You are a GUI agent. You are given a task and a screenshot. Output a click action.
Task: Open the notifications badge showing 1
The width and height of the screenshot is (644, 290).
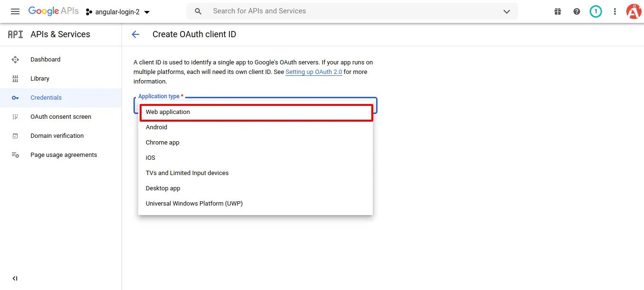click(595, 11)
